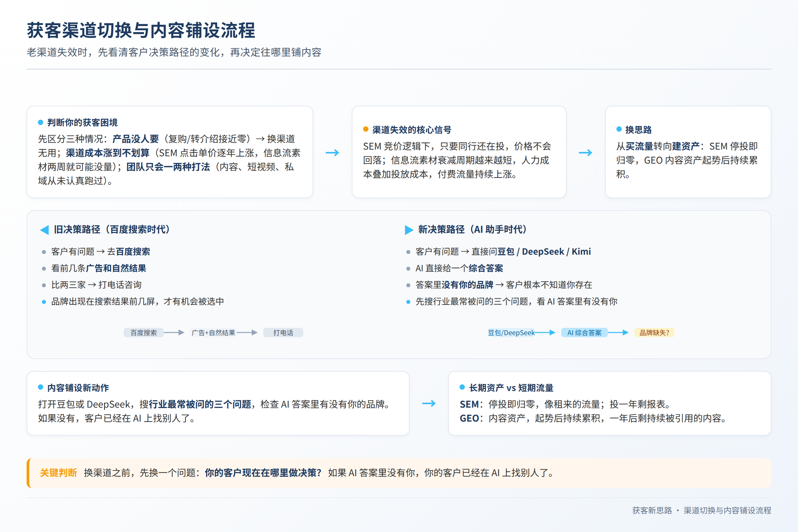Click the bold text 豆包 / DeepSeek / Kimi

544,251
